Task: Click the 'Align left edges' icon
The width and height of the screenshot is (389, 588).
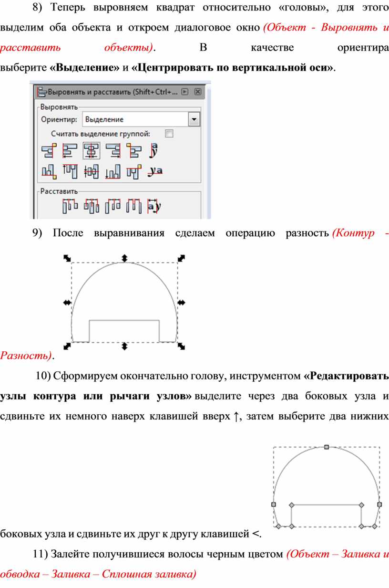Action: (x=70, y=151)
